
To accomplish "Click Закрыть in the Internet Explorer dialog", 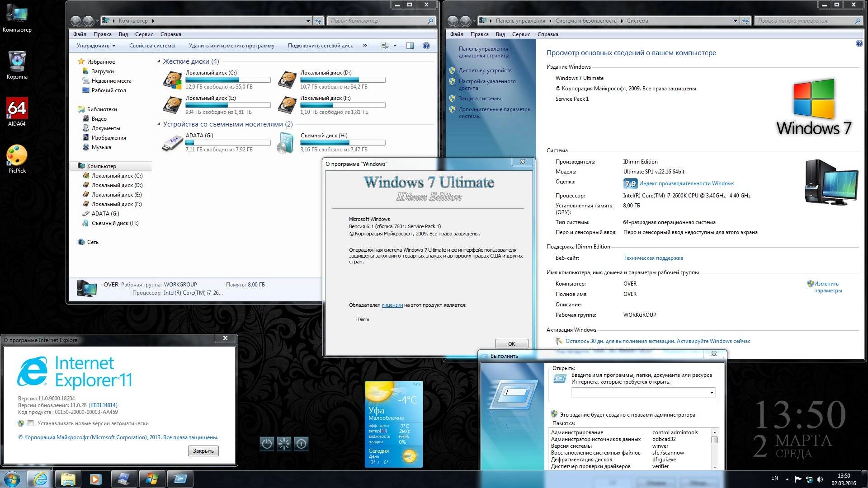I will pos(203,451).
